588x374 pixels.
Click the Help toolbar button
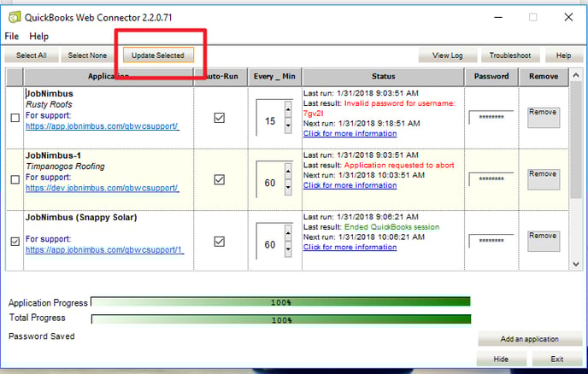click(x=563, y=56)
